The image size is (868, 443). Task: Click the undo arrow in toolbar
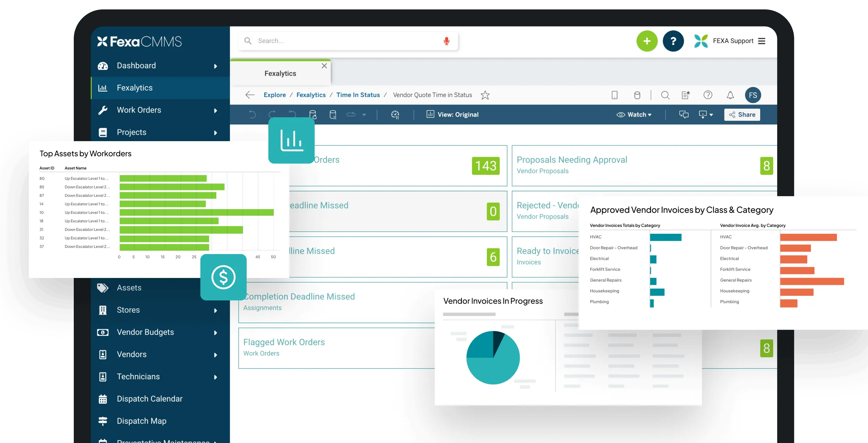click(252, 115)
